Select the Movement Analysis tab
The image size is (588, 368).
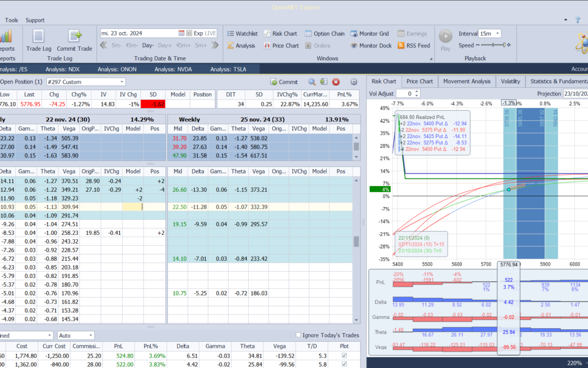(467, 81)
